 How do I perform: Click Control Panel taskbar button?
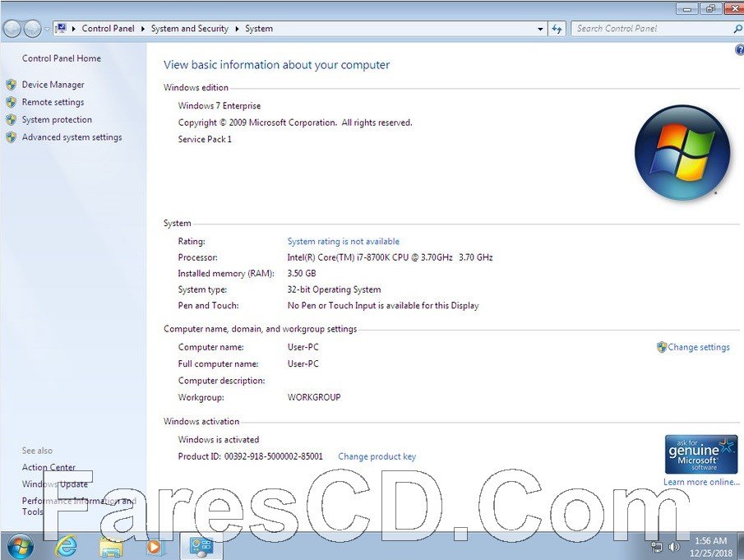point(201,546)
